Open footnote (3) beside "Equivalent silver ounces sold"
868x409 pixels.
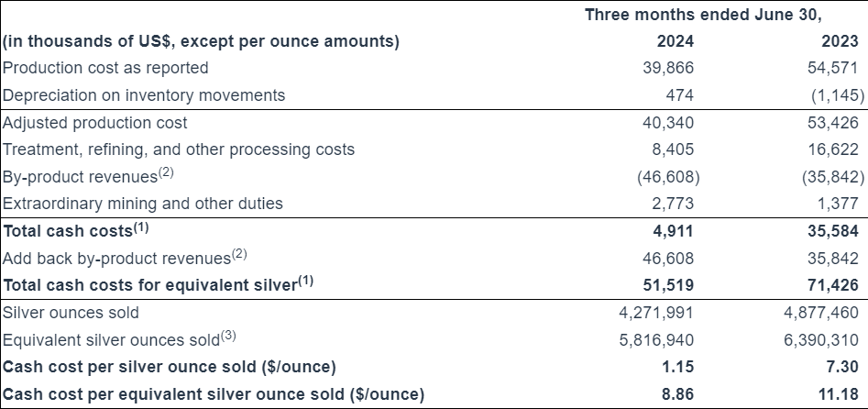(229, 336)
